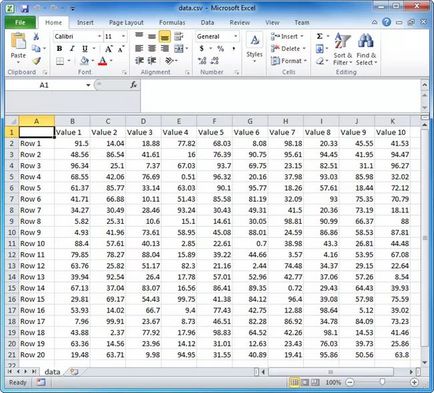This screenshot has width=434, height=393.
Task: Expand the Paste options arrow
Action: (18, 62)
